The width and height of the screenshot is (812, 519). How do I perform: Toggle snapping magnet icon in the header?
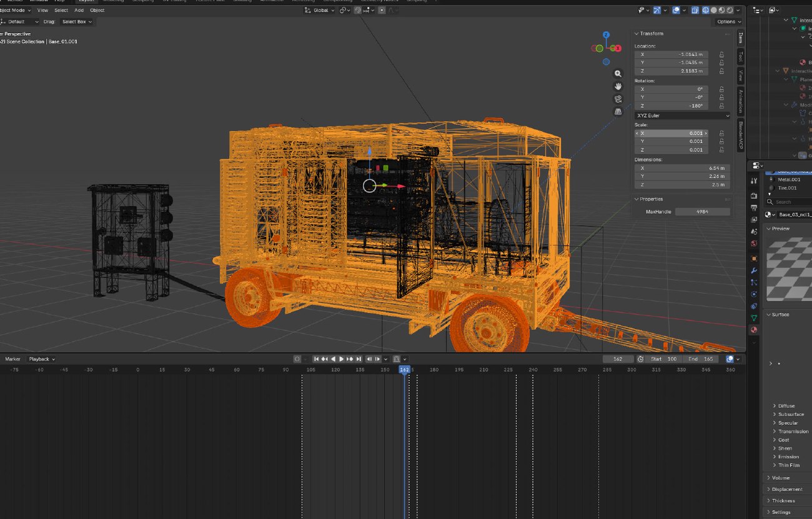(357, 11)
